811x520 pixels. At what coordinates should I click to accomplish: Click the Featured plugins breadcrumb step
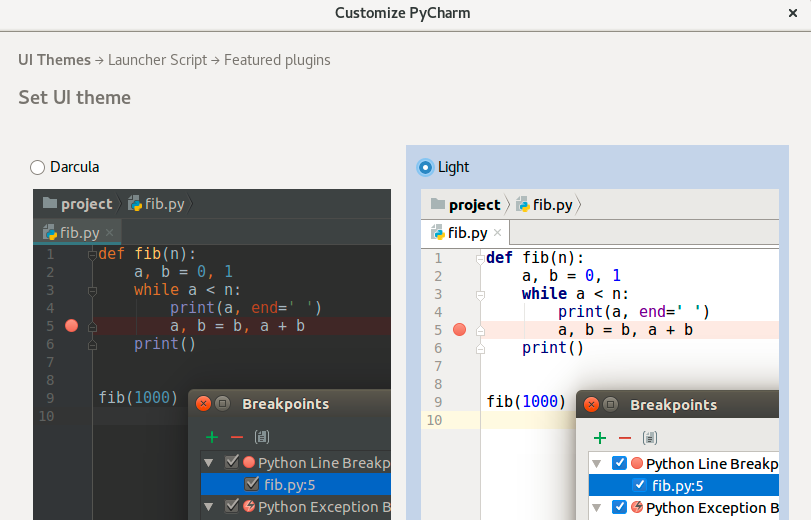tap(277, 60)
